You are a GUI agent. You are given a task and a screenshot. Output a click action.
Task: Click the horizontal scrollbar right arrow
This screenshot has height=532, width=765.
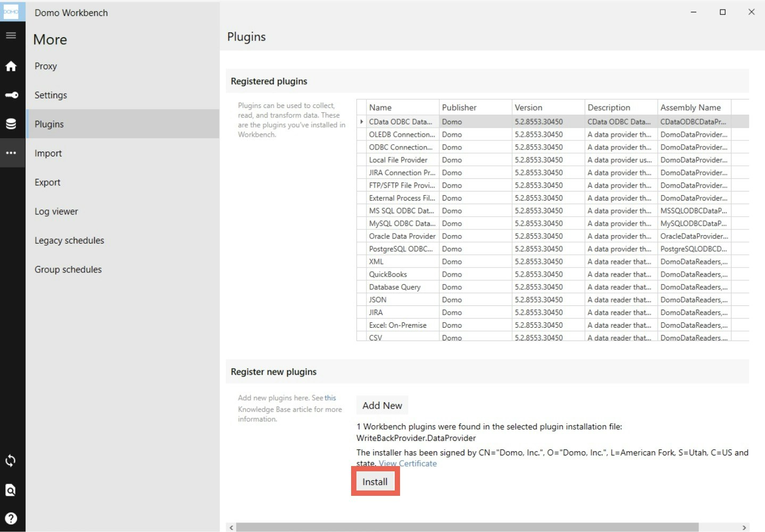point(744,527)
